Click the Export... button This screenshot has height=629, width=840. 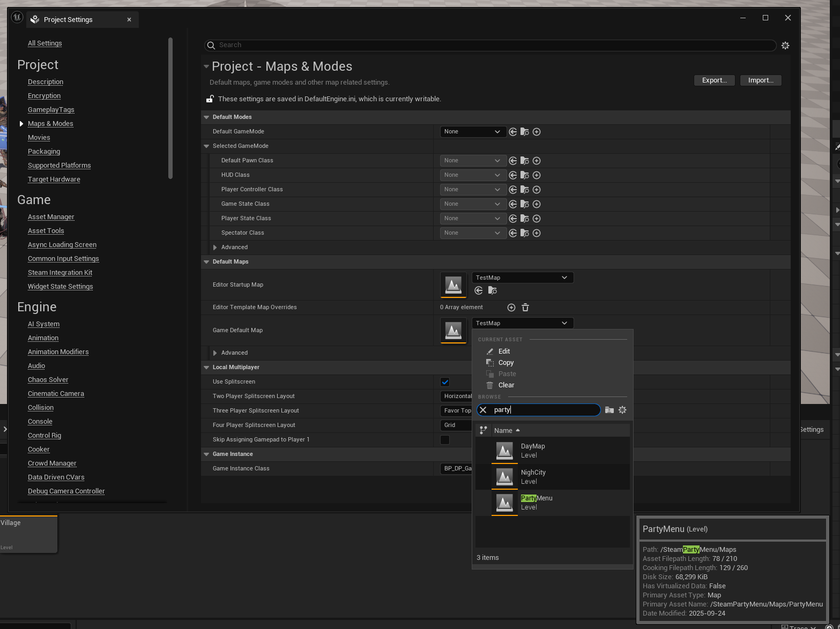[714, 80]
